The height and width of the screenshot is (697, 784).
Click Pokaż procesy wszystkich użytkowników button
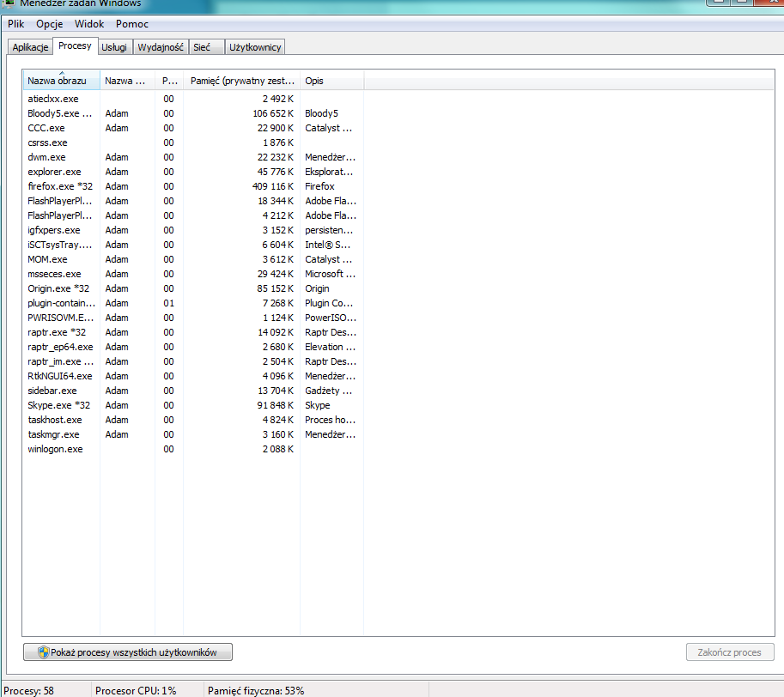128,652
